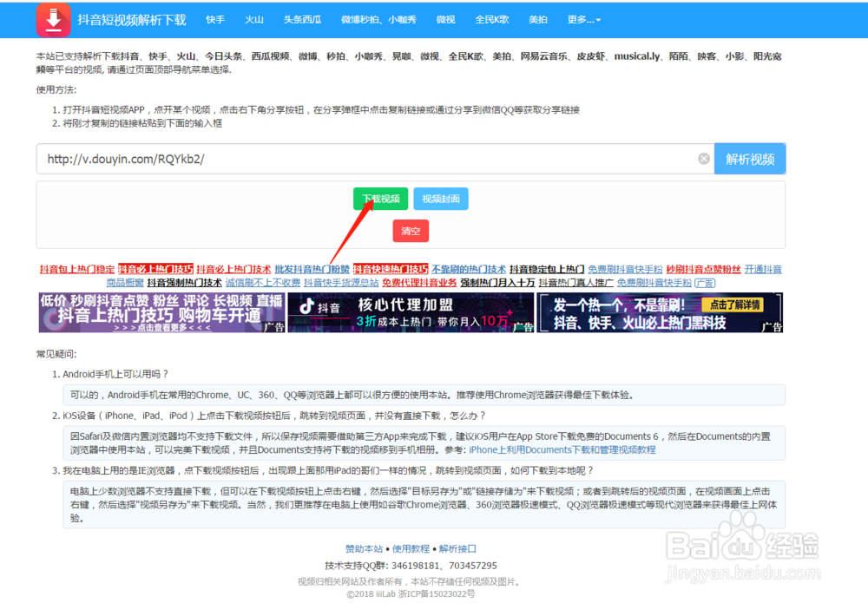Select 快手 in the navigation bar
The height and width of the screenshot is (603, 868).
[x=215, y=19]
